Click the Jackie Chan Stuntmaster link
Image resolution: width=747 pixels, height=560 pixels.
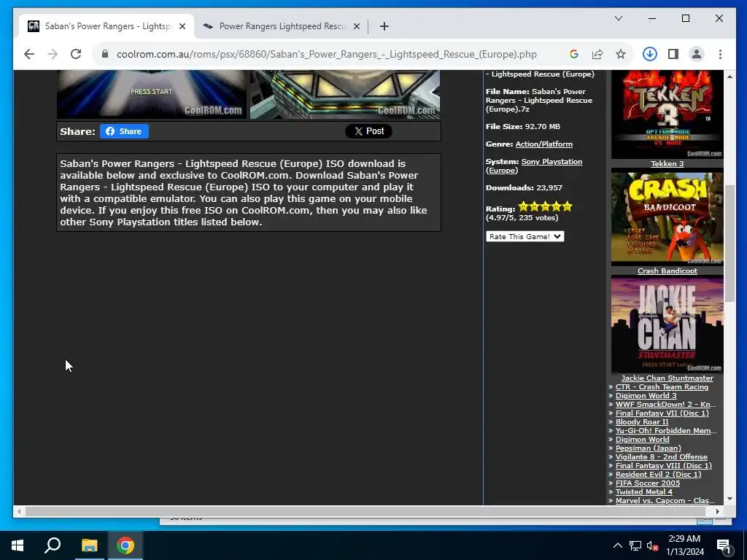tap(667, 378)
